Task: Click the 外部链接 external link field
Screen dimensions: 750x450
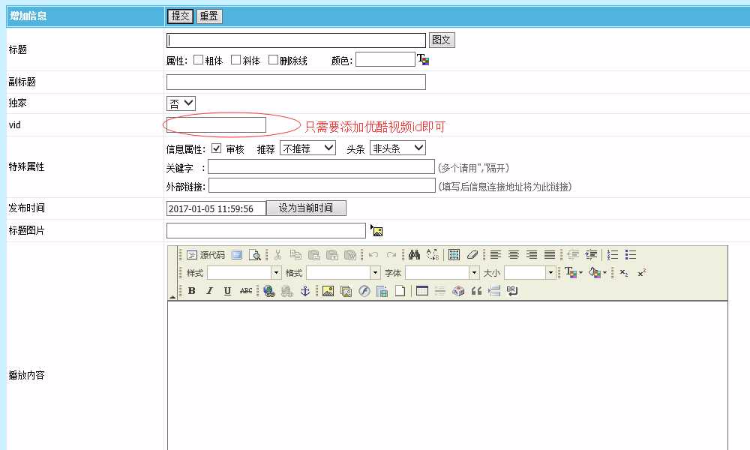Action: (322, 186)
